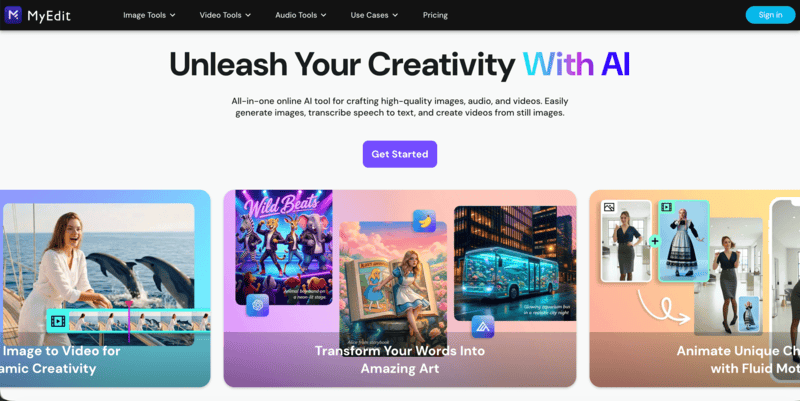Open the Use Cases menu

374,15
